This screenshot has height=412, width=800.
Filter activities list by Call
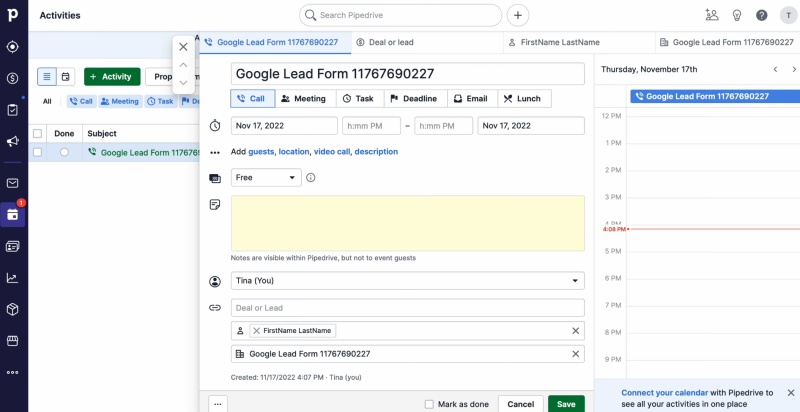81,101
